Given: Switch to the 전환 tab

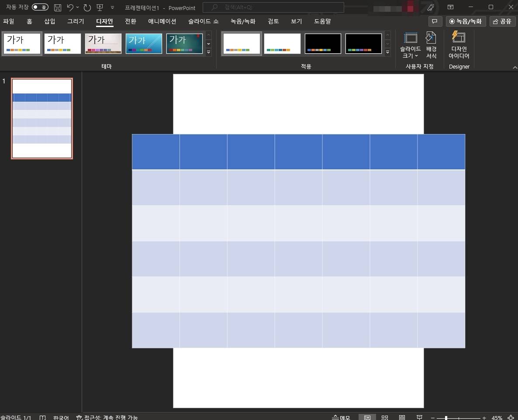Looking at the screenshot, I should 131,21.
